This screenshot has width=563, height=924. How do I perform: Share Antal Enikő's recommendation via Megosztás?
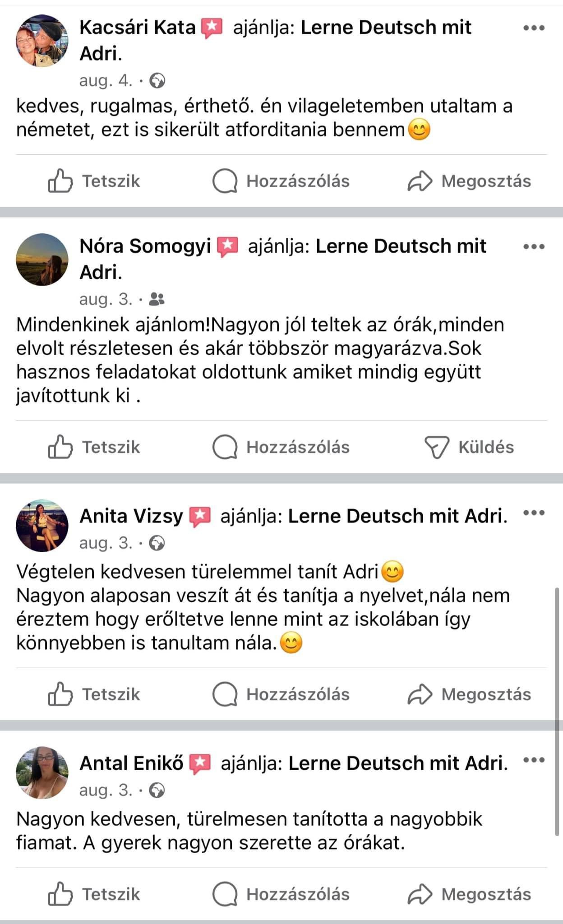[x=469, y=894]
